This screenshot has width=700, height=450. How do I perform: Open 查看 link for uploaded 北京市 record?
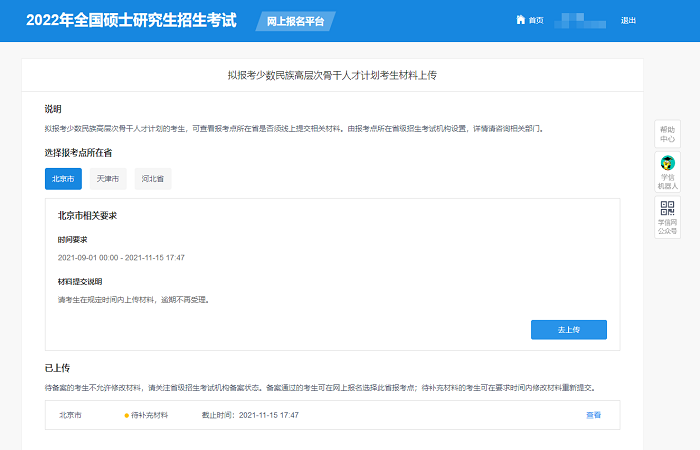[593, 415]
